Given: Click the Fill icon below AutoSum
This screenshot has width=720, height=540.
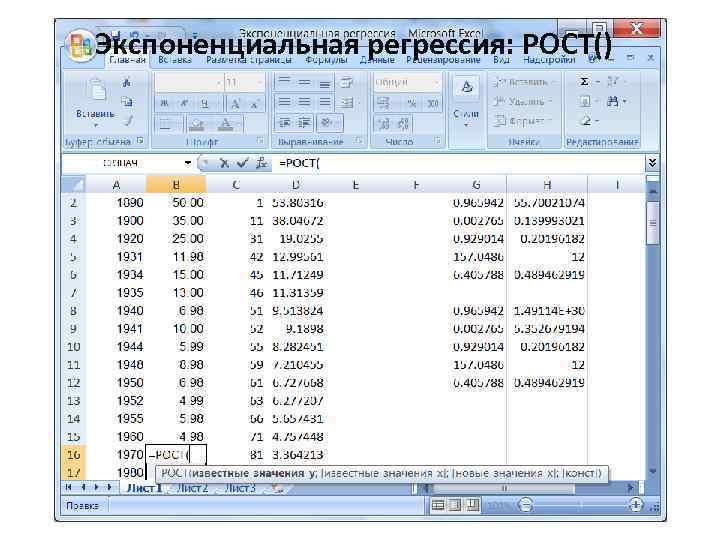Looking at the screenshot, I should click(x=585, y=101).
